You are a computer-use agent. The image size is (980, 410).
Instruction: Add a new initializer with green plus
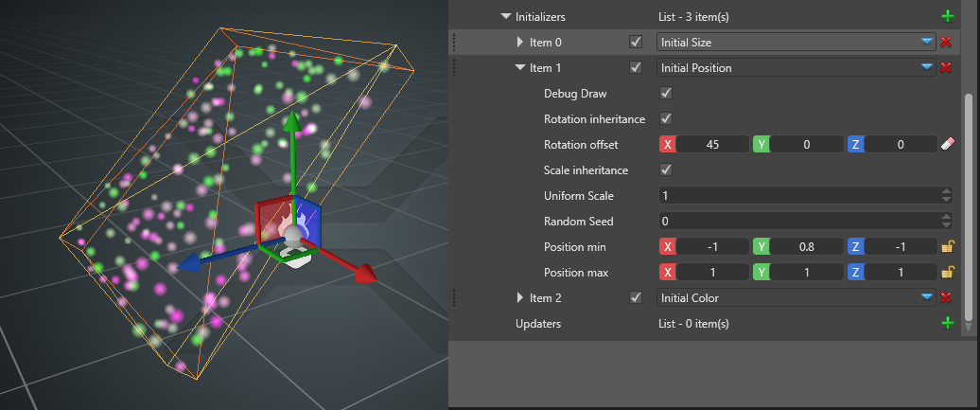(x=947, y=16)
